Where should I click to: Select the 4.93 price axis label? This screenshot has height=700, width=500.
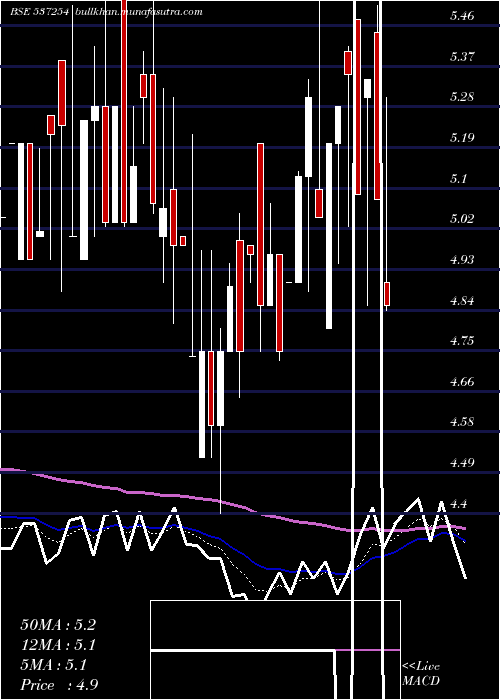pyautogui.click(x=462, y=259)
